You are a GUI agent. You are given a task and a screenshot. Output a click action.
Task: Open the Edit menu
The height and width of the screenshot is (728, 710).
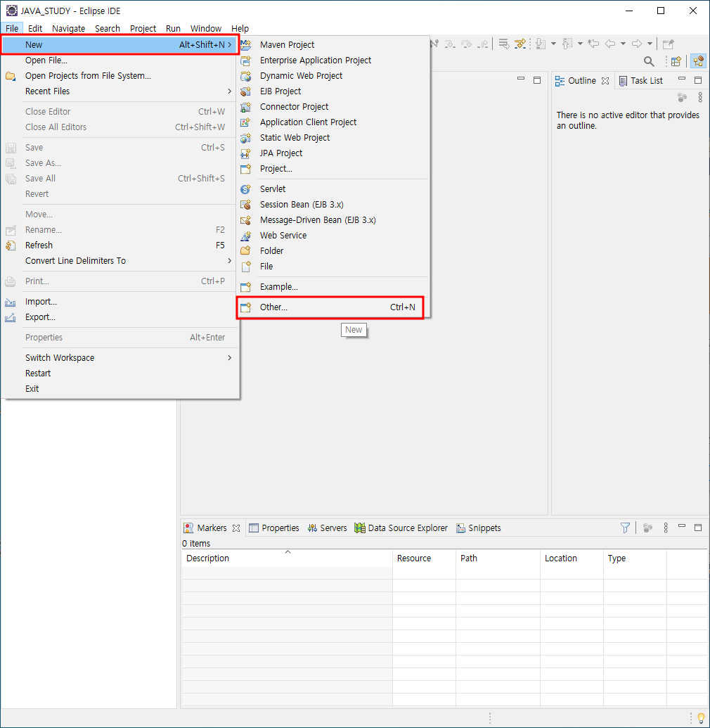[x=35, y=28]
